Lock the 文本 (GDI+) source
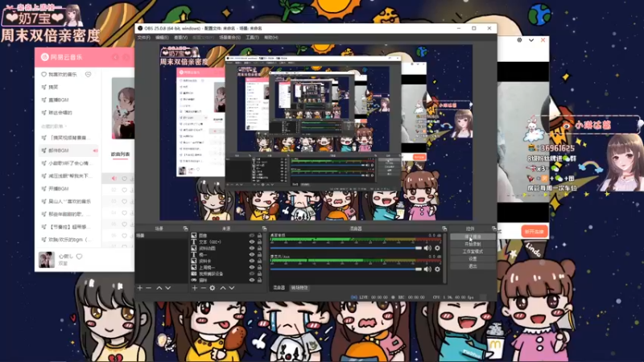Screen dimensions: 644x362 click(259, 242)
